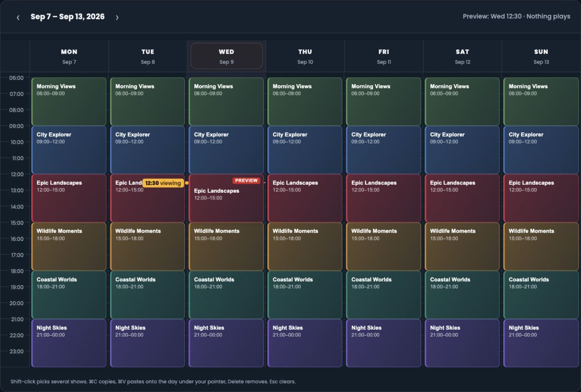581x392 pixels.
Task: Select Tuesday's Coastal Worlds show
Action: coord(148,295)
